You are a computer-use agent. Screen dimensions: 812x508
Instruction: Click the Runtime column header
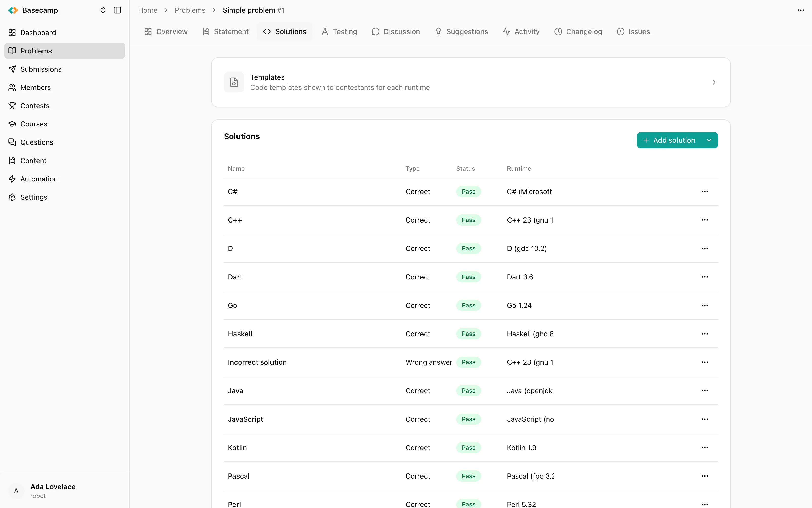519,169
